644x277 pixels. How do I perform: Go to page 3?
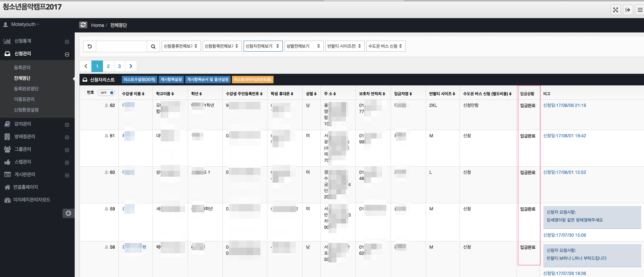[x=119, y=66]
